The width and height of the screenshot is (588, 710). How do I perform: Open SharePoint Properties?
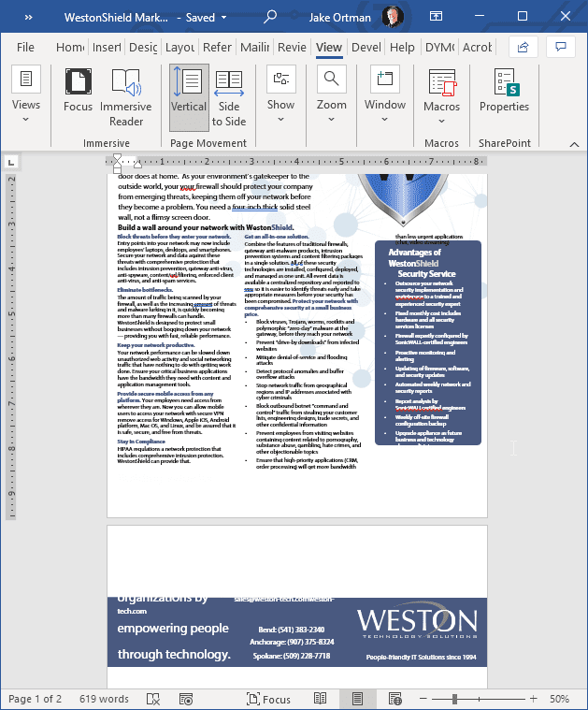tap(504, 90)
